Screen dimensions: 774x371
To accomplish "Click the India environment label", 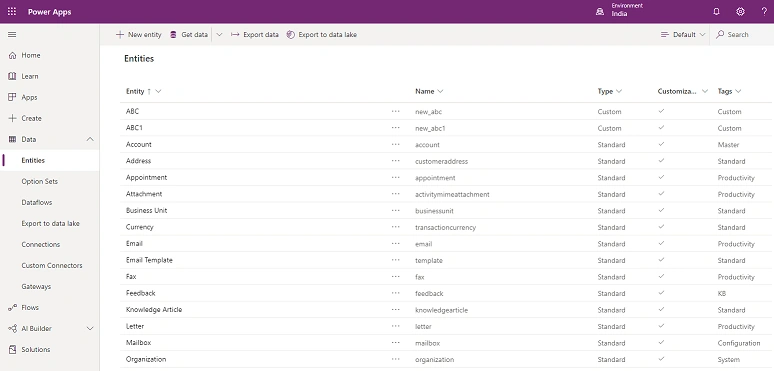I will (619, 14).
